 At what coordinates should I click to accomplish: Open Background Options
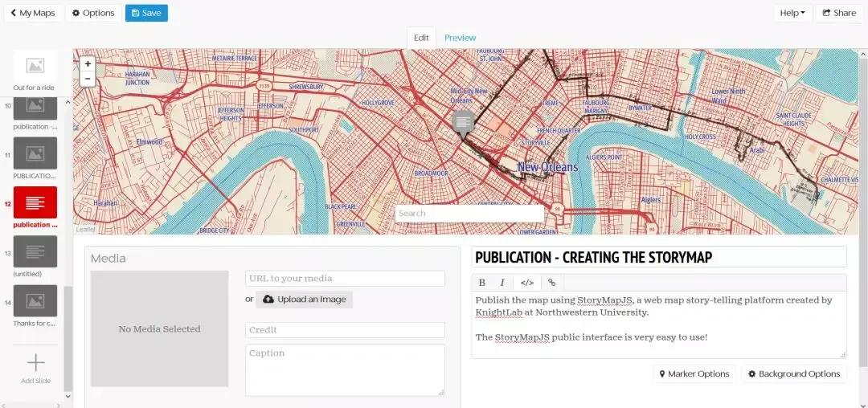[794, 373]
